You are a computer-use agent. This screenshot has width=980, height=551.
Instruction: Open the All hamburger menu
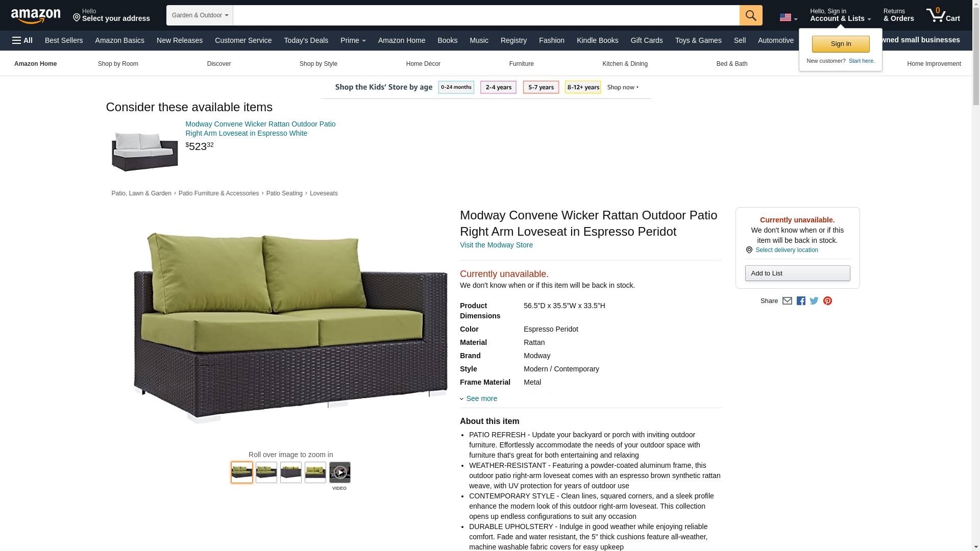pyautogui.click(x=22, y=40)
